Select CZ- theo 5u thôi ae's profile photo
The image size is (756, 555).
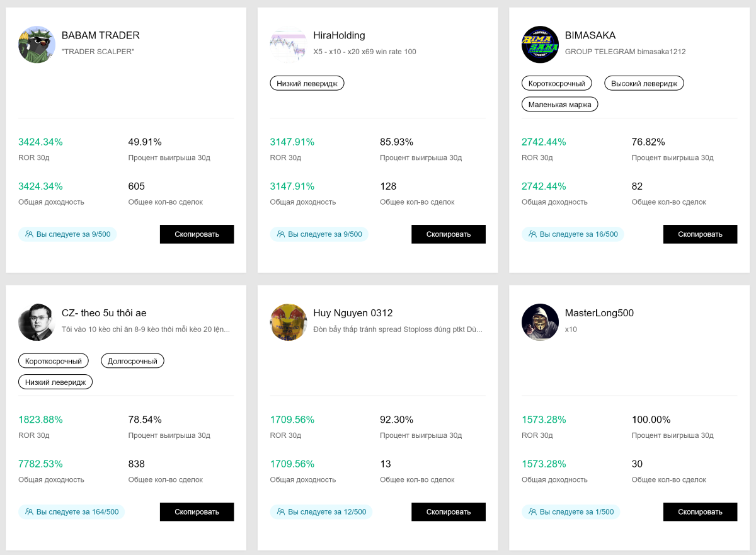click(37, 323)
